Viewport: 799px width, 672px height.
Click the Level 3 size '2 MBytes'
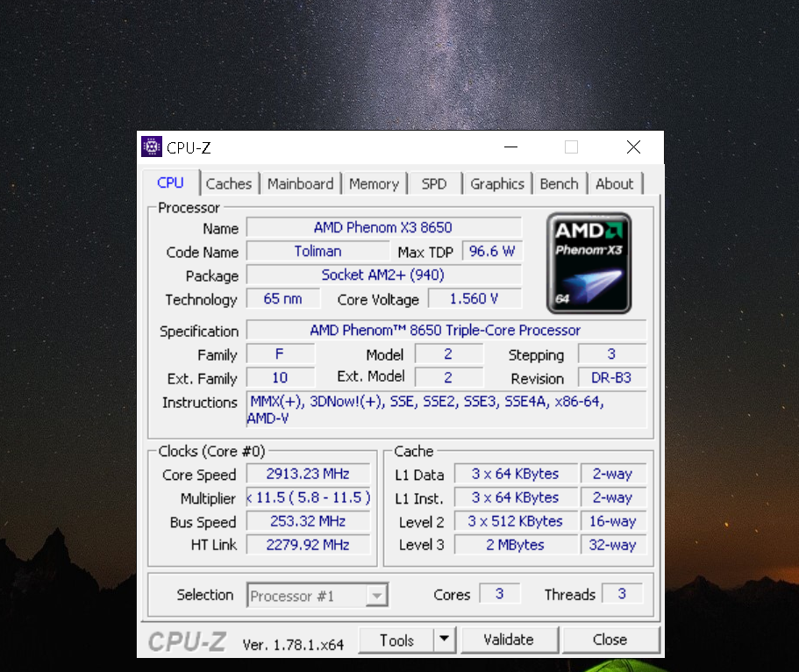coord(515,545)
